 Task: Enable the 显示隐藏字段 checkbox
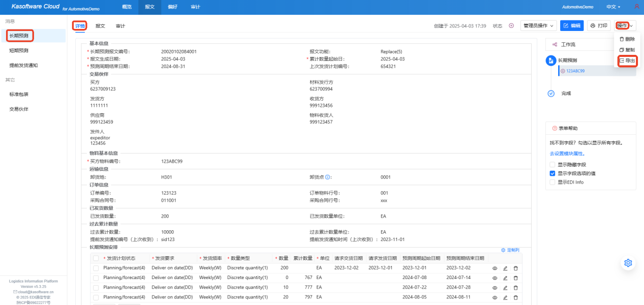click(x=553, y=165)
